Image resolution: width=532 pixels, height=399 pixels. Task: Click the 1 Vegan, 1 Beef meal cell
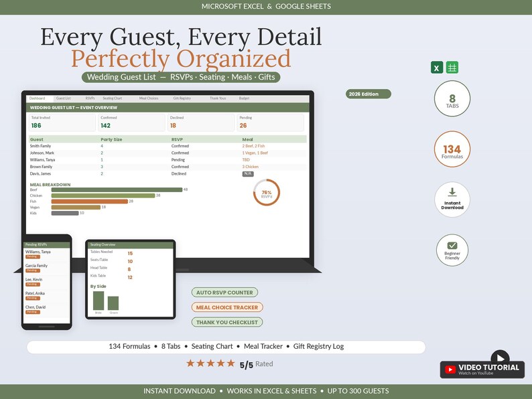click(x=255, y=153)
